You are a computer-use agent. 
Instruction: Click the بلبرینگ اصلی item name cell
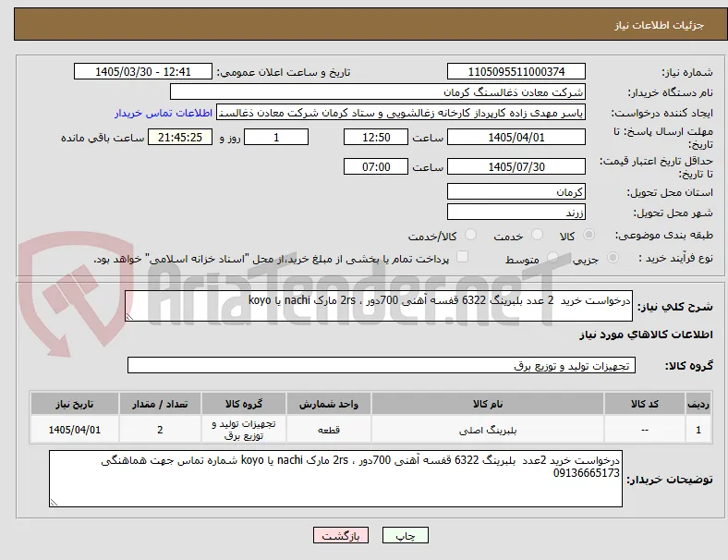click(x=488, y=430)
